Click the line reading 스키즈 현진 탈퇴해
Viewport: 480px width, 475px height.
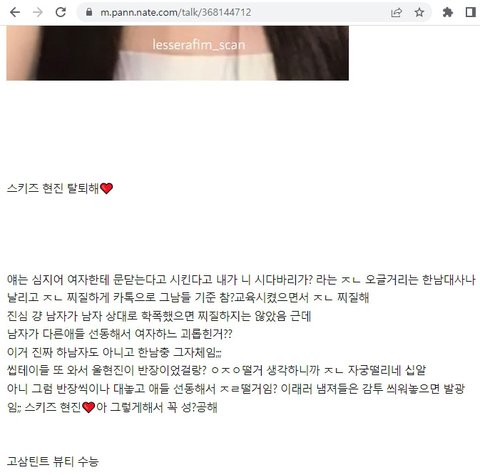[60, 188]
